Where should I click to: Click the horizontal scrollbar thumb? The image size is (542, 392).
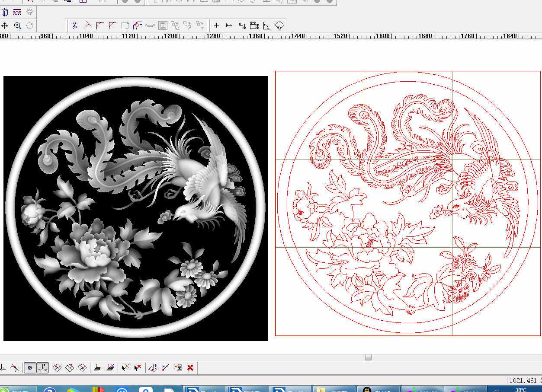(368, 357)
